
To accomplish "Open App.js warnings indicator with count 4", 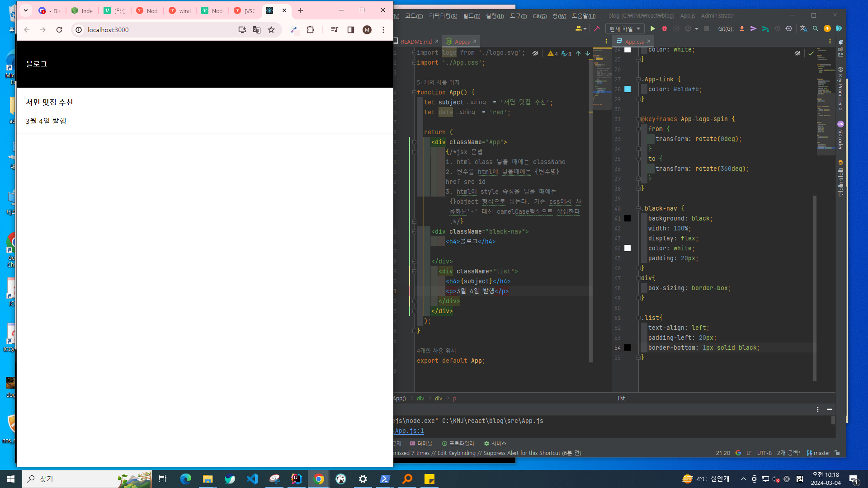I will [x=553, y=53].
